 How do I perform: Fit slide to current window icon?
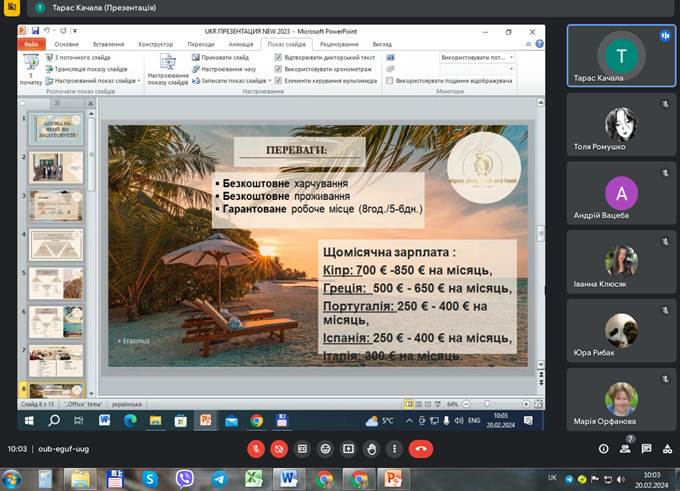tap(538, 404)
